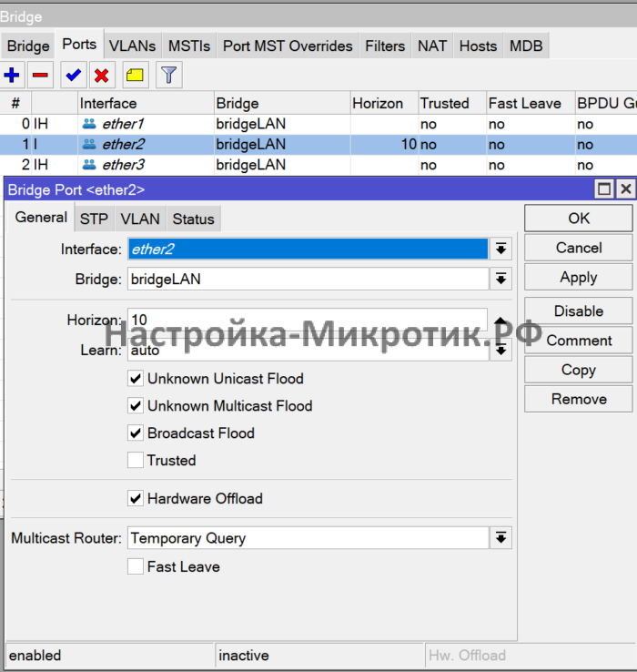Click the red X Disable icon
This screenshot has height=672, width=637.
pos(101,76)
